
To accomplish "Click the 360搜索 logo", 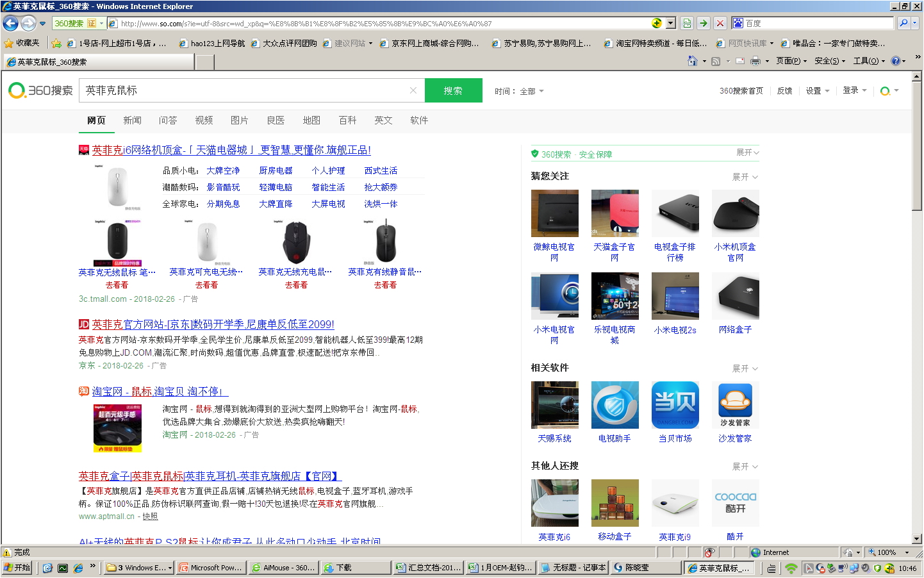I will (x=40, y=90).
